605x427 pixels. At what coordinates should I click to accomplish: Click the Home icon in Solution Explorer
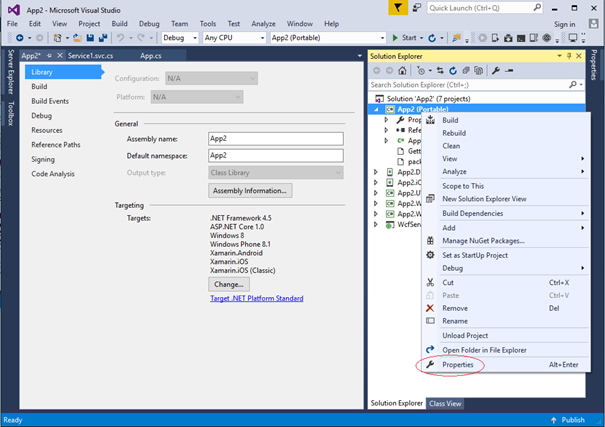(402, 71)
